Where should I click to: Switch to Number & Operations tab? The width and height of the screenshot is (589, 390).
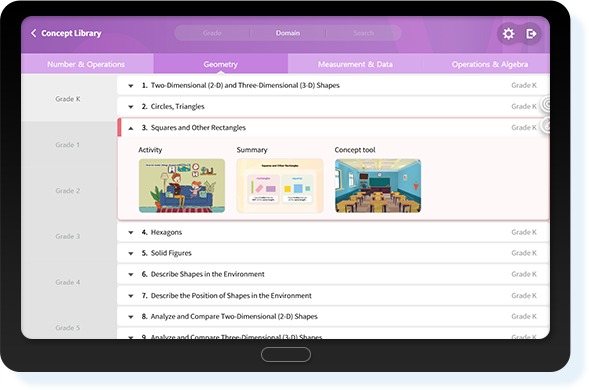(x=86, y=64)
